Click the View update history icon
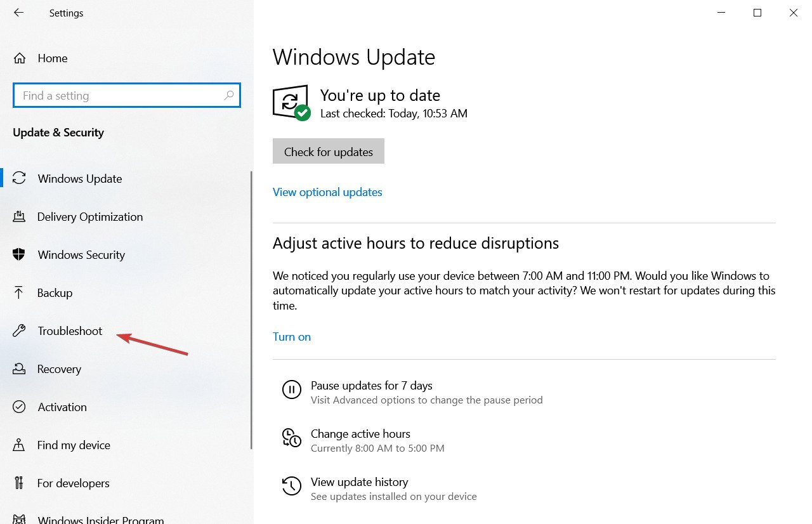Image resolution: width=812 pixels, height=524 pixels. 292,486
